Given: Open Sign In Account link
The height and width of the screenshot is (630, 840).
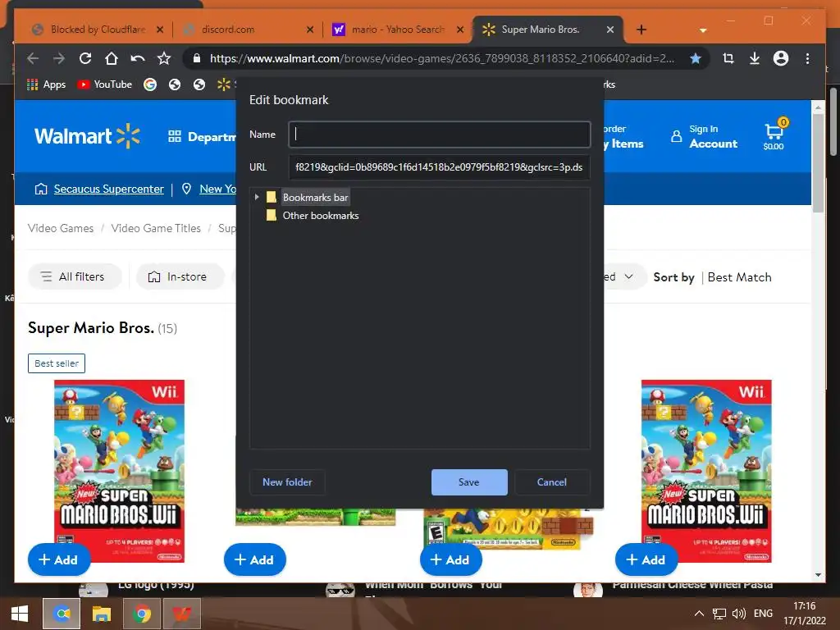Looking at the screenshot, I should click(x=704, y=137).
